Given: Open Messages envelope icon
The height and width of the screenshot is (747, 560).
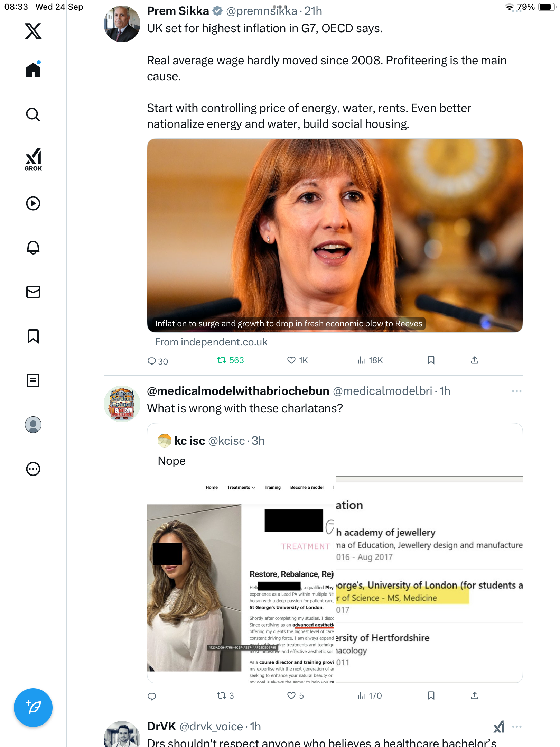Looking at the screenshot, I should coord(33,292).
